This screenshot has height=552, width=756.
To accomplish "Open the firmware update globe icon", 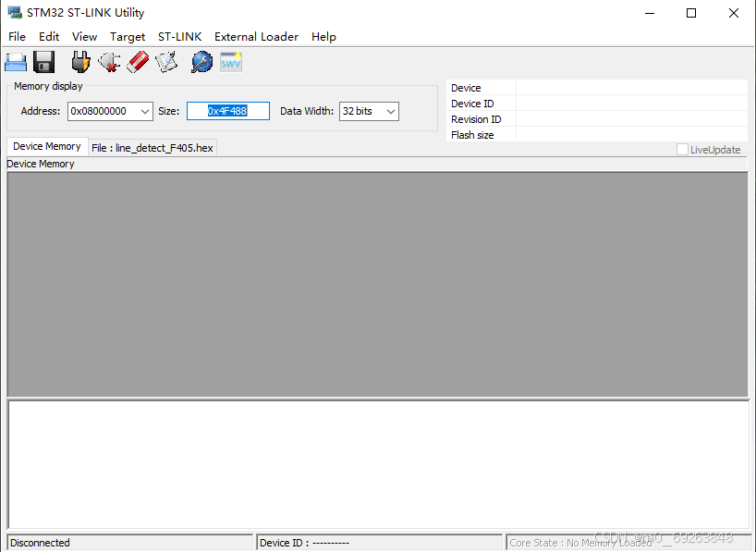I will point(202,62).
